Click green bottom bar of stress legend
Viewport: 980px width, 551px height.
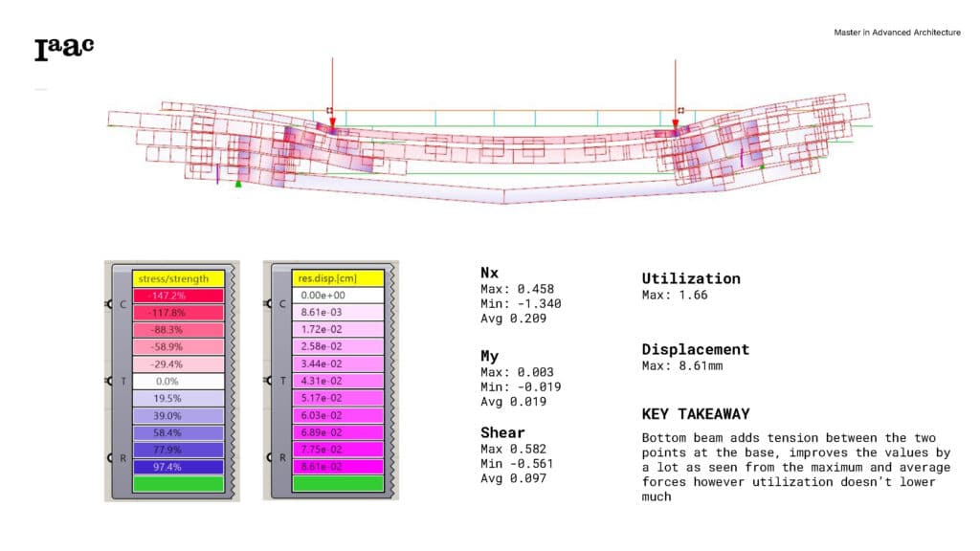click(178, 484)
